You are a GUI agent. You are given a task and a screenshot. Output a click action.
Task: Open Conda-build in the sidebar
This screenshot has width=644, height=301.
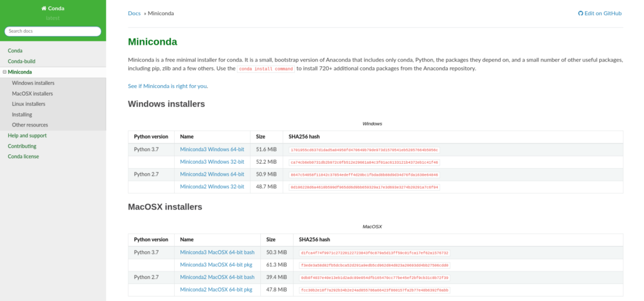[x=21, y=61]
